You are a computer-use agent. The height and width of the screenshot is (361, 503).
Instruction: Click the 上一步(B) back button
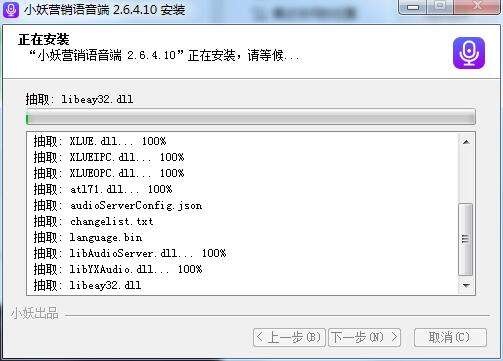[x=289, y=338]
